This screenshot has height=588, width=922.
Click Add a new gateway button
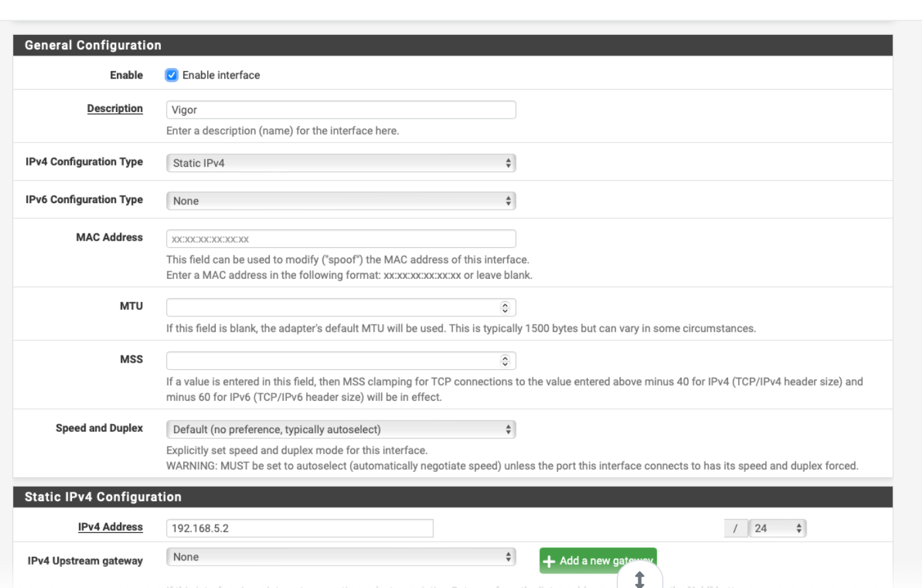598,561
